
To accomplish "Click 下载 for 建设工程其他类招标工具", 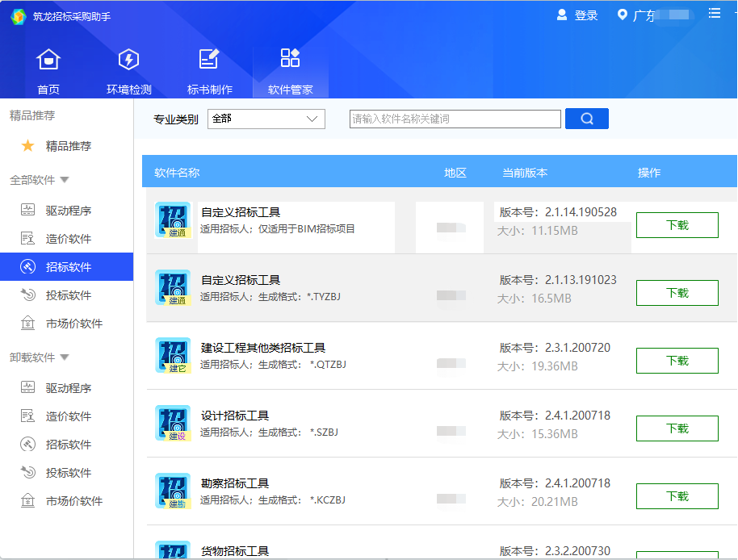I will click(x=677, y=361).
